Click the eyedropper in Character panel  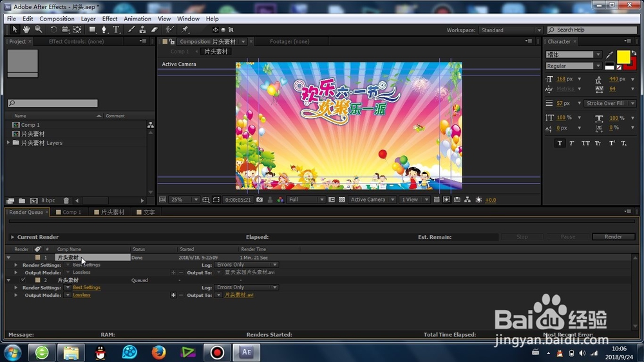click(x=609, y=55)
